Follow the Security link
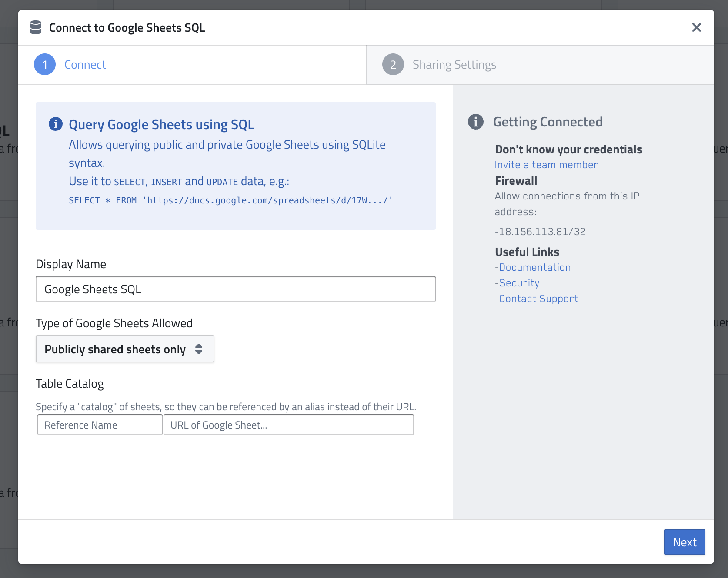Screen dimensions: 728x578 point(519,283)
